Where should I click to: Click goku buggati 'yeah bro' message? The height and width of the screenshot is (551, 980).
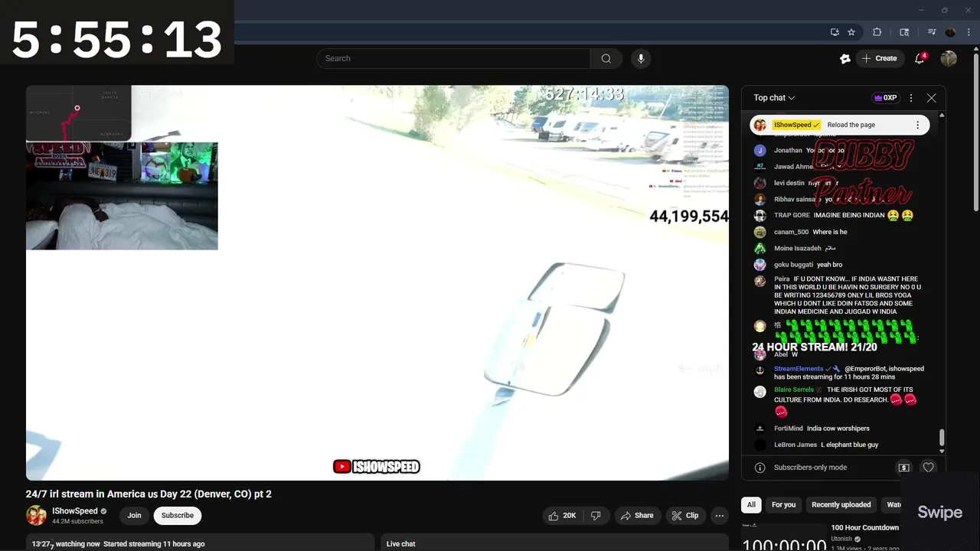pyautogui.click(x=798, y=265)
